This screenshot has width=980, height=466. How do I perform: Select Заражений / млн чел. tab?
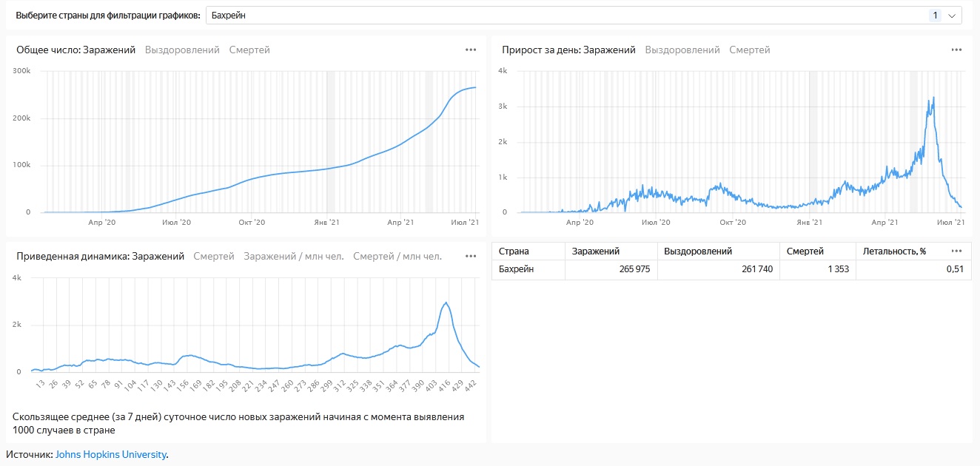pos(294,257)
